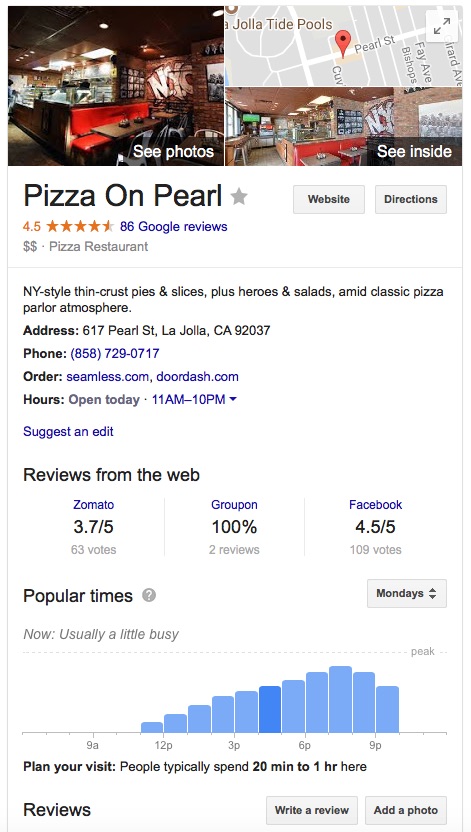
Task: Click the red map pin on Pearl St
Action: 344,43
